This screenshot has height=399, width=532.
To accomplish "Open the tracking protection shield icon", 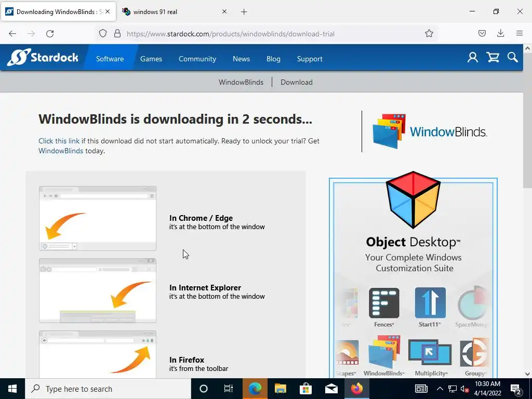I will tap(103, 34).
